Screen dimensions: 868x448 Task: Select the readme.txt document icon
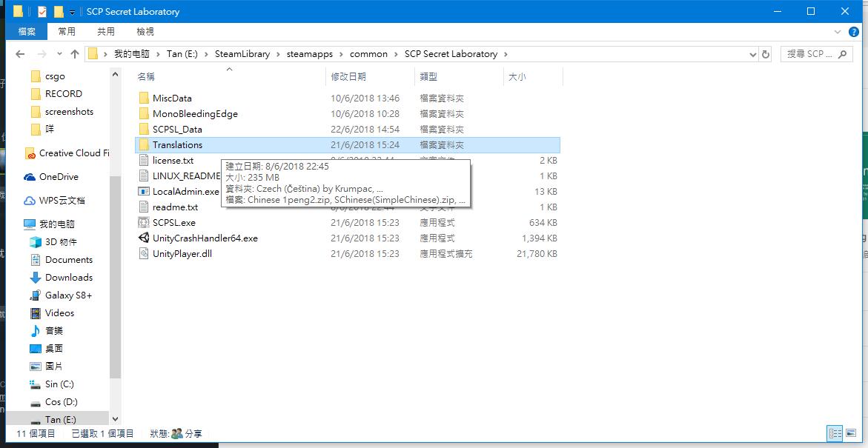click(x=144, y=207)
